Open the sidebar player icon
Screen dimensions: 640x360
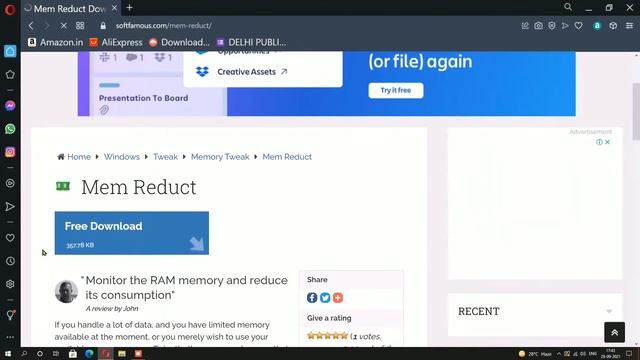click(x=10, y=183)
